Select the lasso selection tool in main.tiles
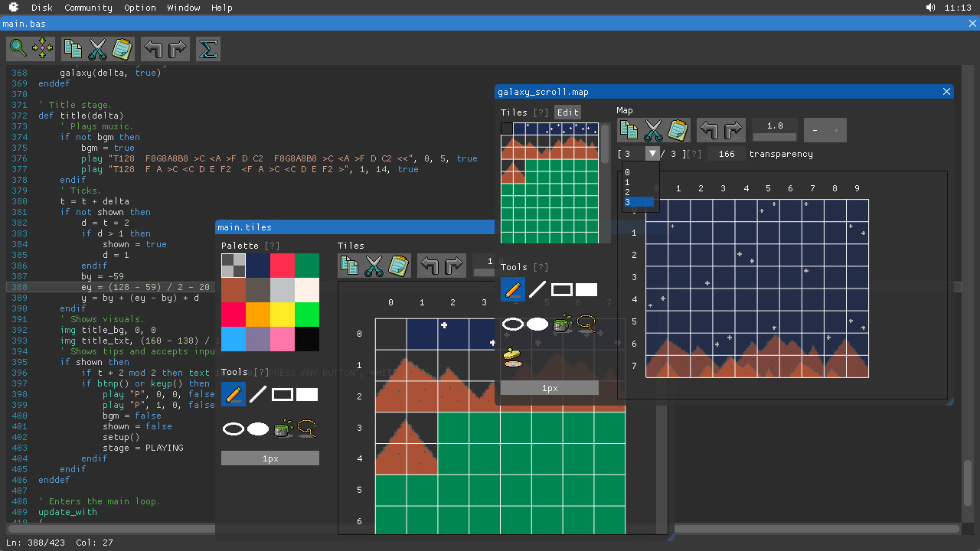The height and width of the screenshot is (551, 980). (x=308, y=429)
